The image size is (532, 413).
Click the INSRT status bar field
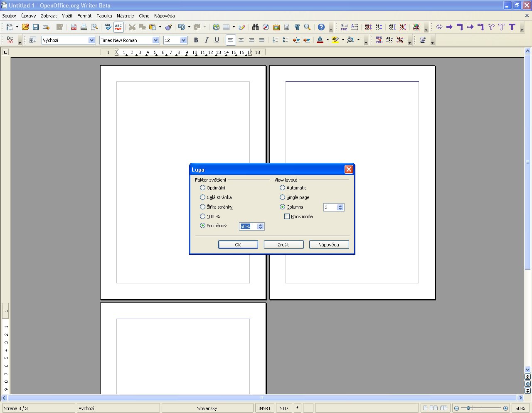(x=264, y=408)
